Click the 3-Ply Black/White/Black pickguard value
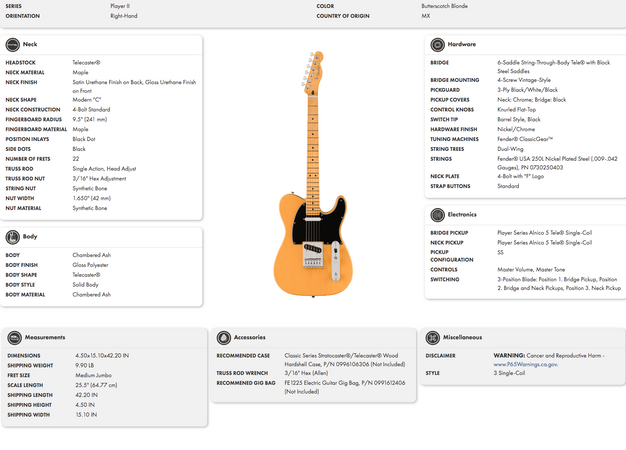This screenshot has height=450, width=626. point(527,90)
